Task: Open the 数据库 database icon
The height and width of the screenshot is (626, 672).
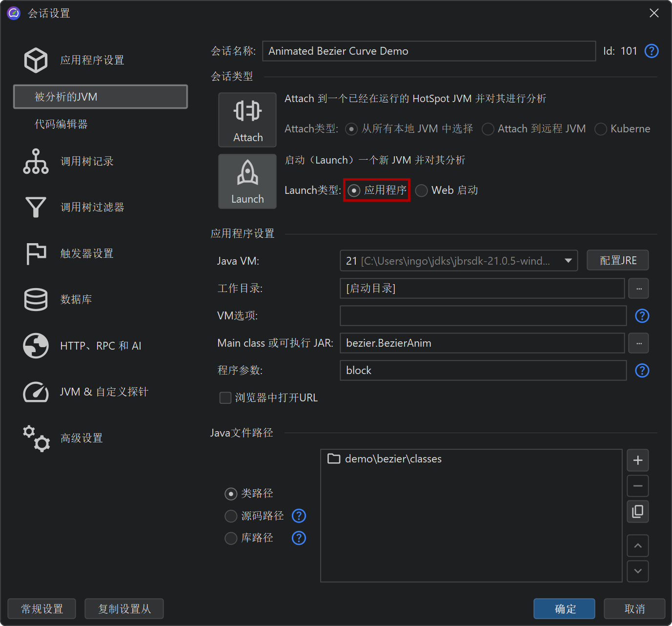Action: pos(36,299)
